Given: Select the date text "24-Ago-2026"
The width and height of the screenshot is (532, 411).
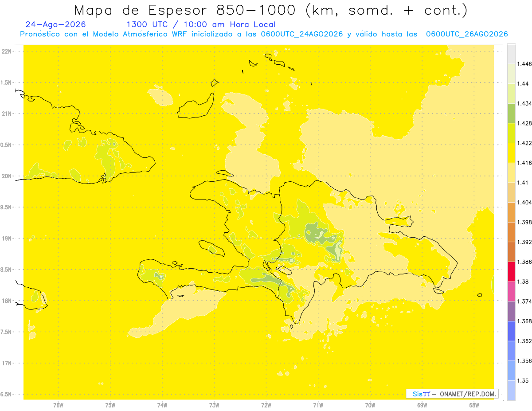Looking at the screenshot, I should click(x=56, y=25).
